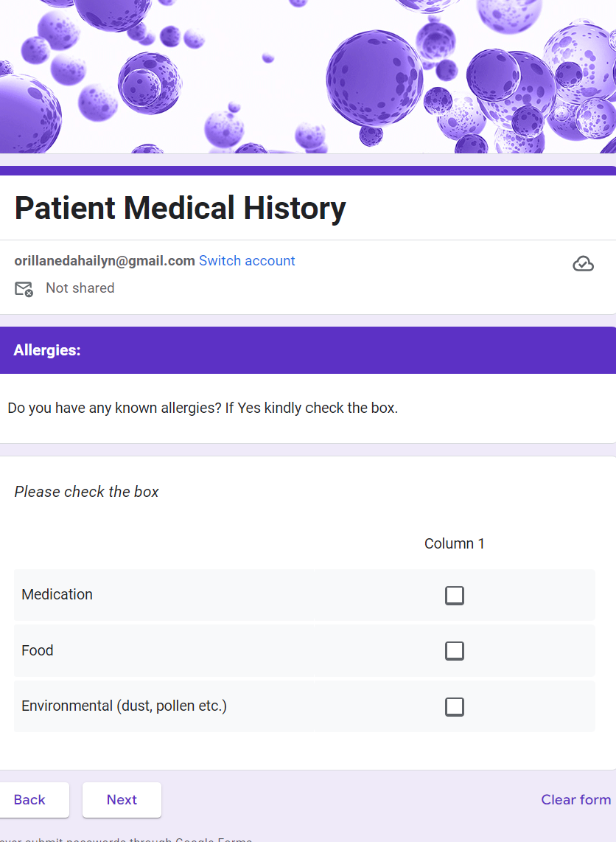Check the Medication allergy checkbox
This screenshot has width=616, height=842.
455,595
